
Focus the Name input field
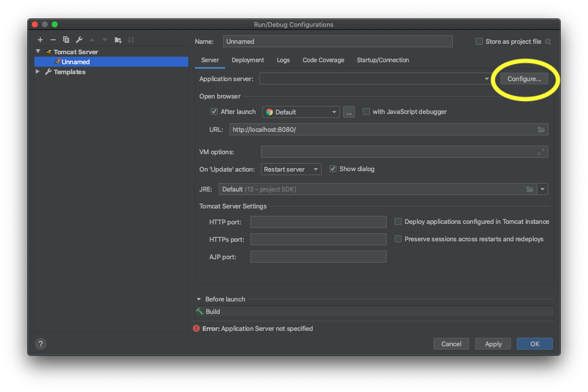[x=337, y=41]
